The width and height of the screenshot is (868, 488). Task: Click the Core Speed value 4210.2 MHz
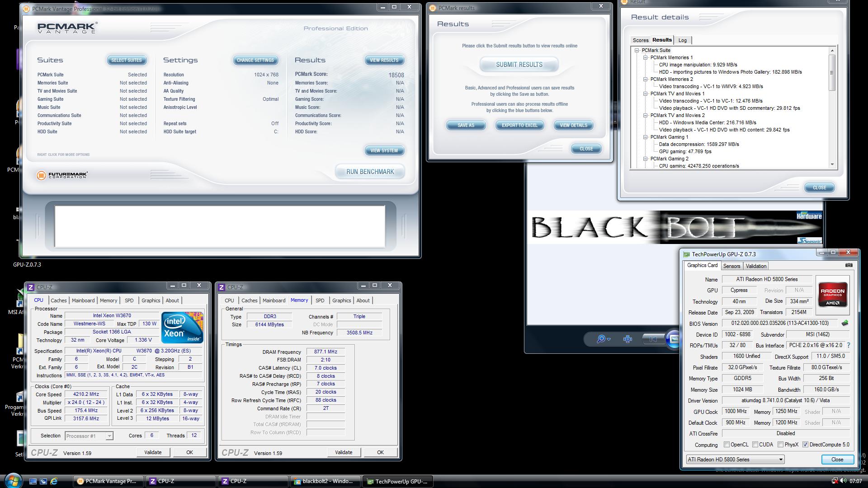coord(86,394)
